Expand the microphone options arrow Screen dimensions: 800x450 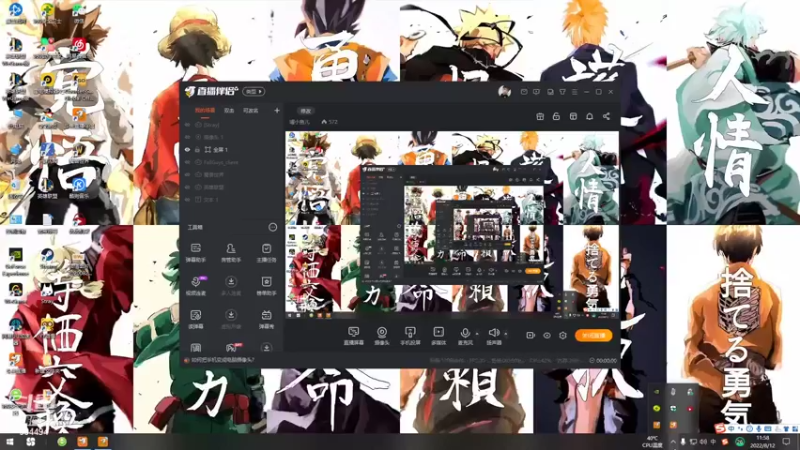tap(477, 334)
